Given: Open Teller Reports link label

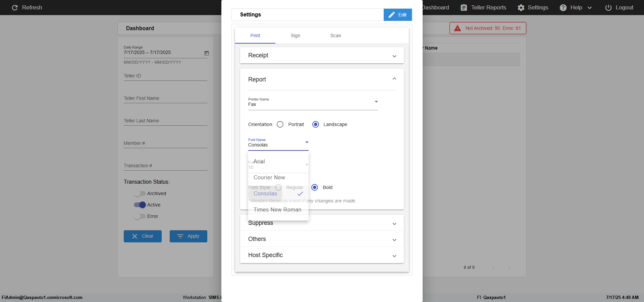Looking at the screenshot, I should pyautogui.click(x=489, y=7).
